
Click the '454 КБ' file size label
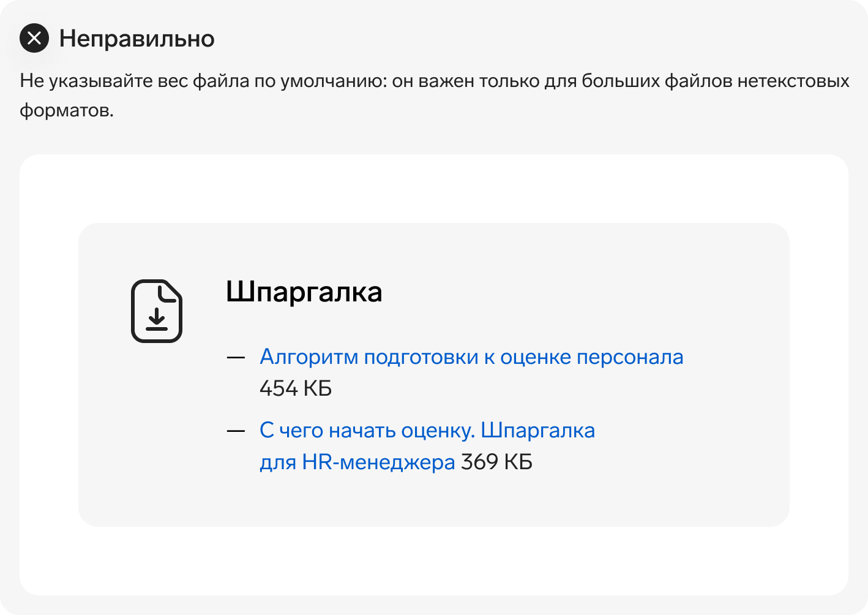coord(296,388)
